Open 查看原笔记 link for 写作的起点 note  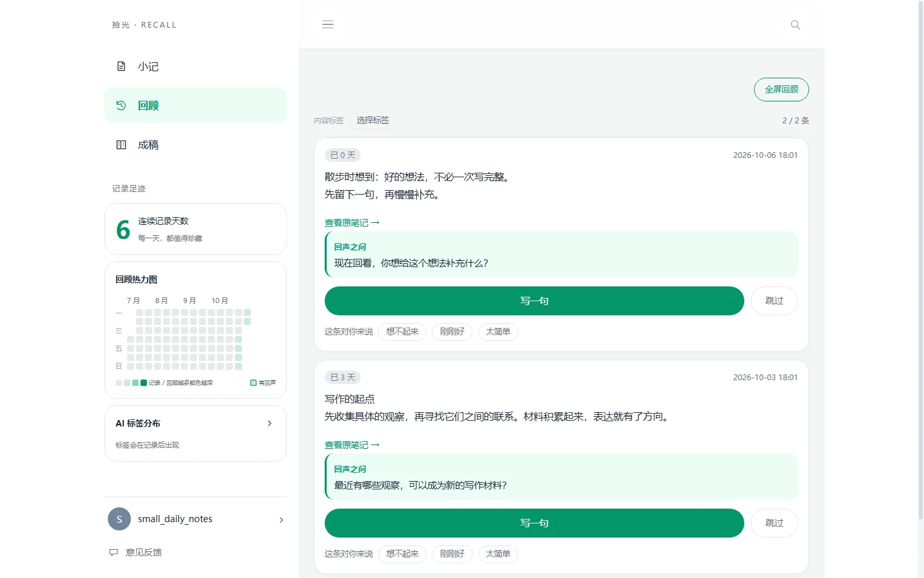point(352,445)
